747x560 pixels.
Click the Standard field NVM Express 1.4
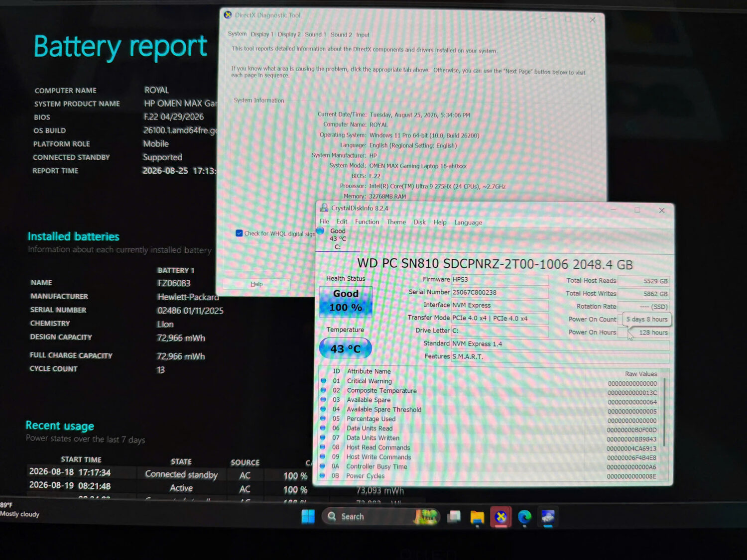point(560,344)
